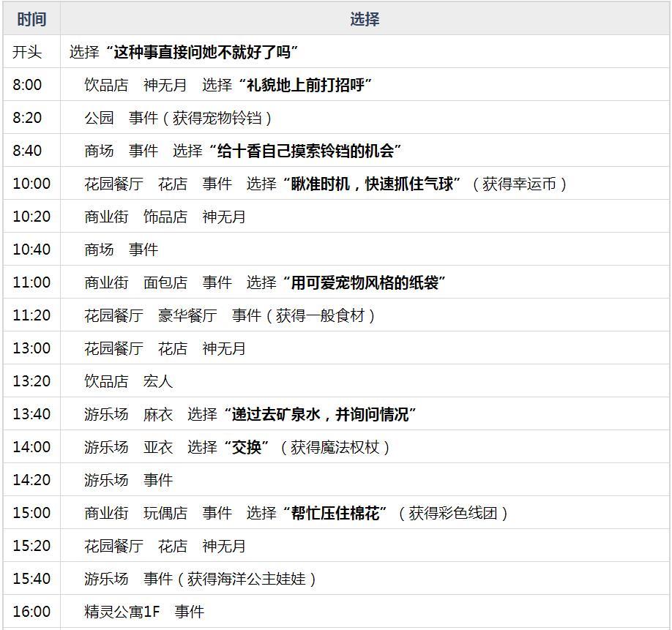Click the text 获得一般食材
672x630 pixels.
click(x=320, y=315)
